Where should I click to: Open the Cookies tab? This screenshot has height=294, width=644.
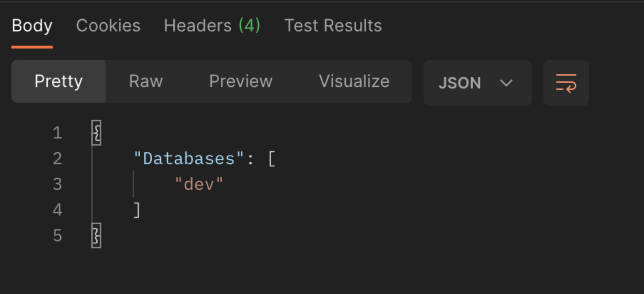click(108, 26)
